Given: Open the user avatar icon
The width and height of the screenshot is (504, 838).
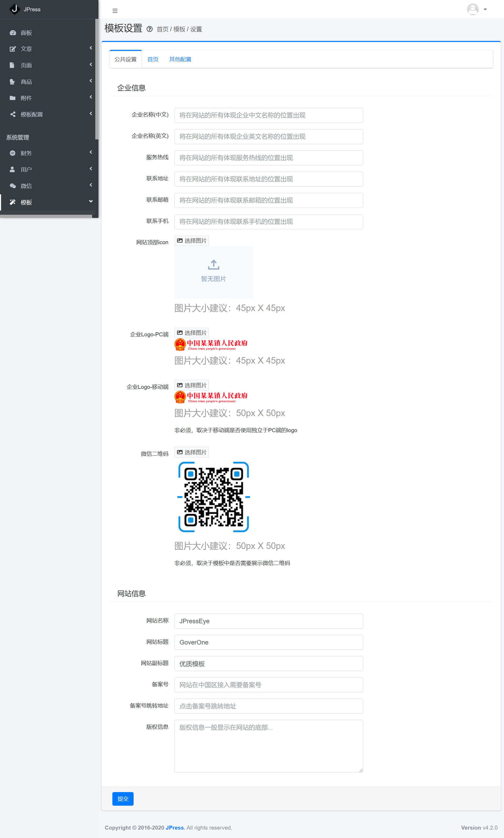Looking at the screenshot, I should click(x=473, y=9).
